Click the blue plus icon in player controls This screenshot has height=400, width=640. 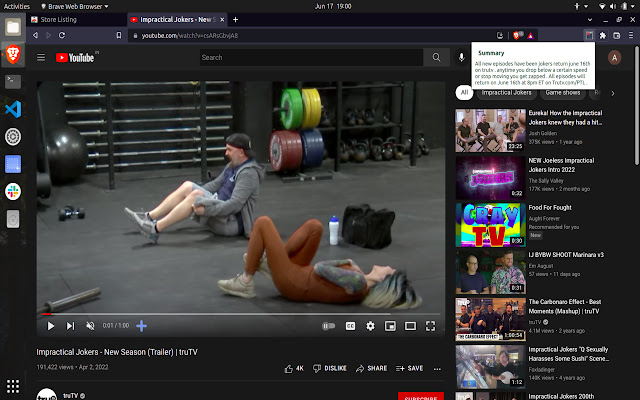141,326
